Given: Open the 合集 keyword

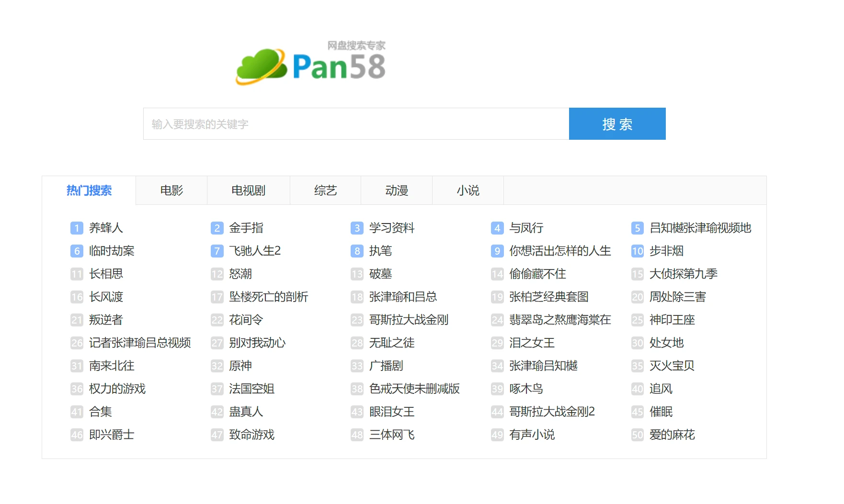Looking at the screenshot, I should [101, 412].
